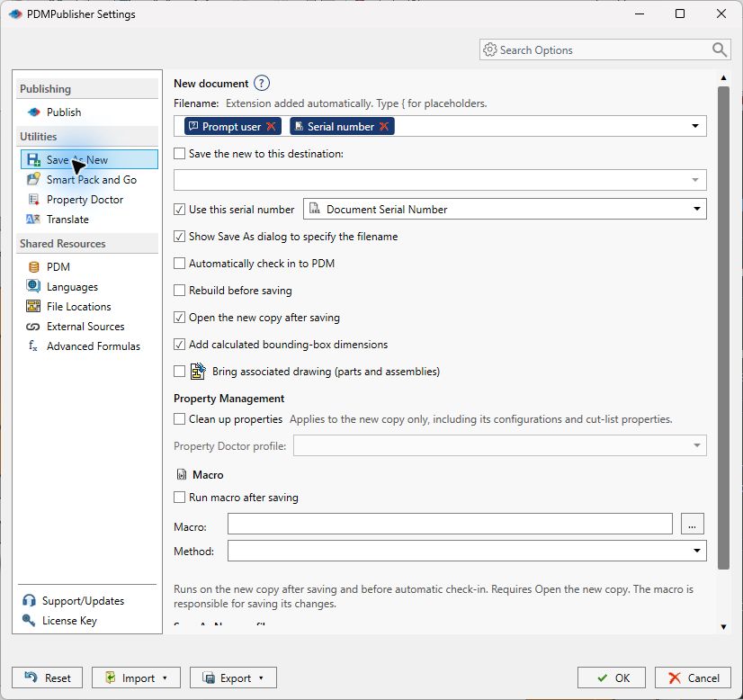Screen dimensions: 743x700
Task: Click the Publish sidebar icon
Action: [x=33, y=112]
